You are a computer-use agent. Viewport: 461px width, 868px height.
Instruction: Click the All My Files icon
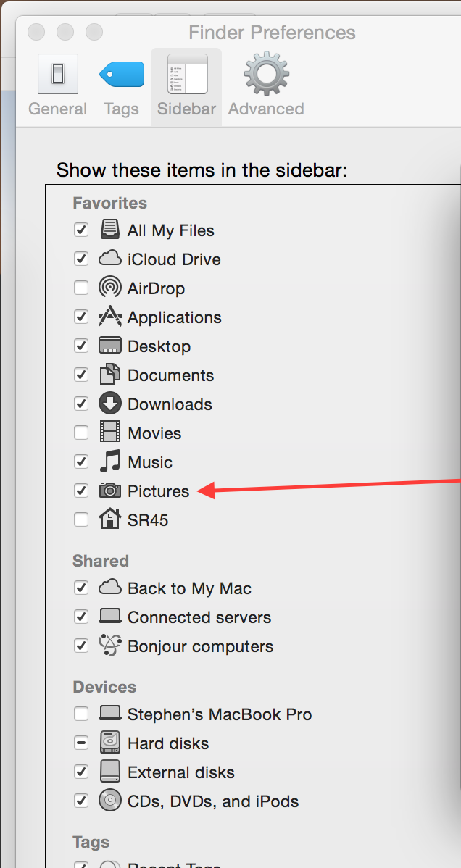coord(109,230)
